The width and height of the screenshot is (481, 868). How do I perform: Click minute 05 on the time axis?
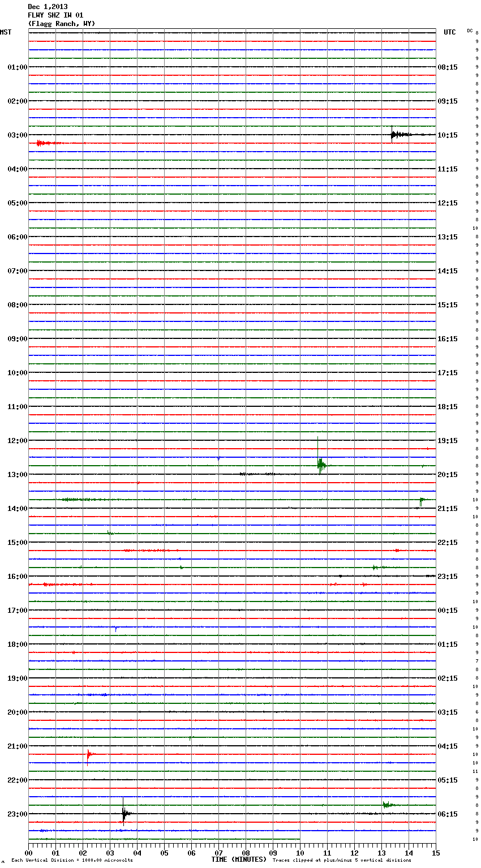(x=164, y=853)
